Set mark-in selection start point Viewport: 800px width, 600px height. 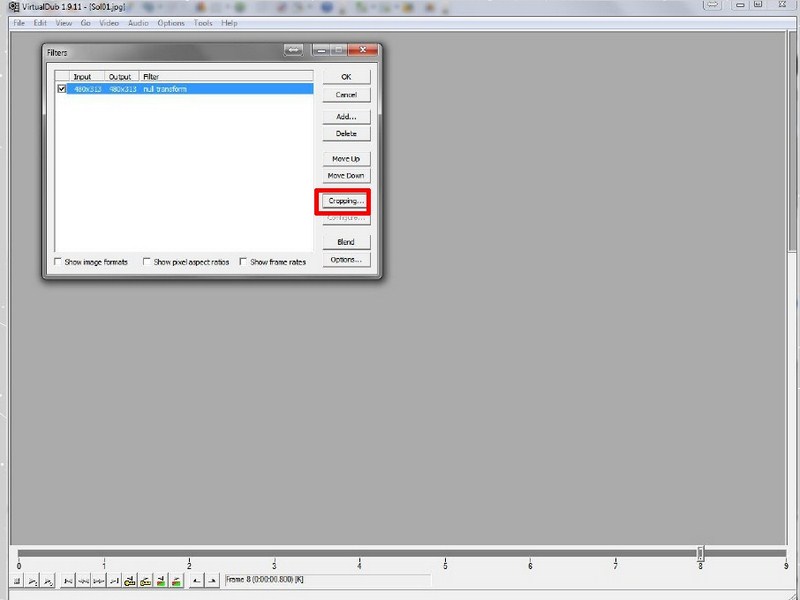tap(196, 580)
